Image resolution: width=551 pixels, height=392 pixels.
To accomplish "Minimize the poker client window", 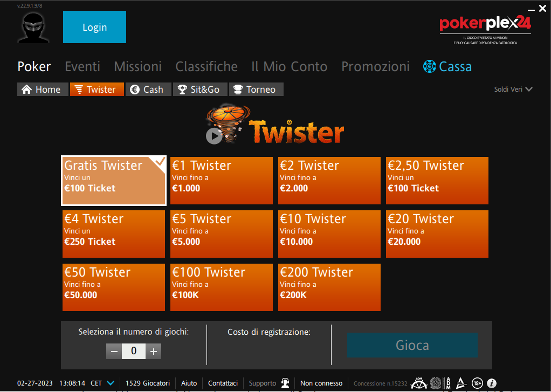I will (532, 10).
